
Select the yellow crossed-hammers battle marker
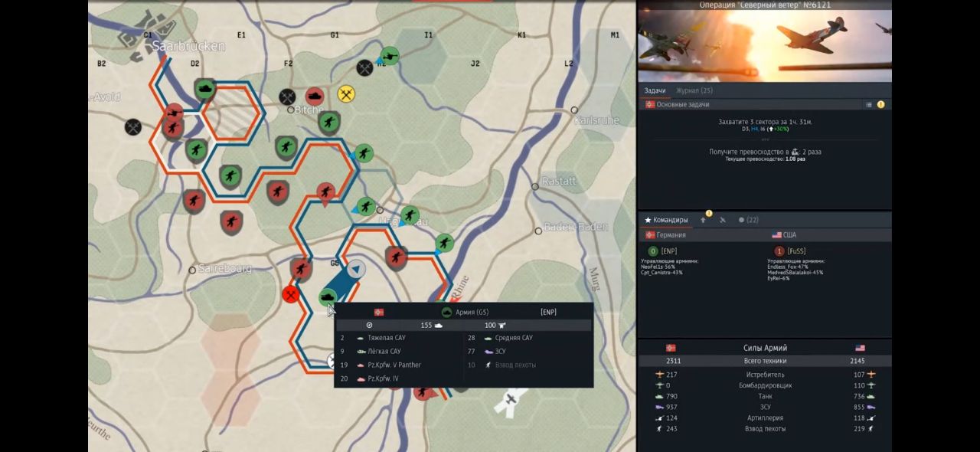point(346,93)
